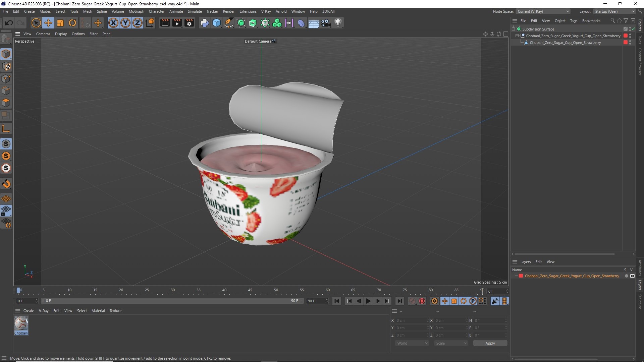The image size is (644, 362).
Task: Activate the Move tool in top toolbar
Action: [x=48, y=23]
